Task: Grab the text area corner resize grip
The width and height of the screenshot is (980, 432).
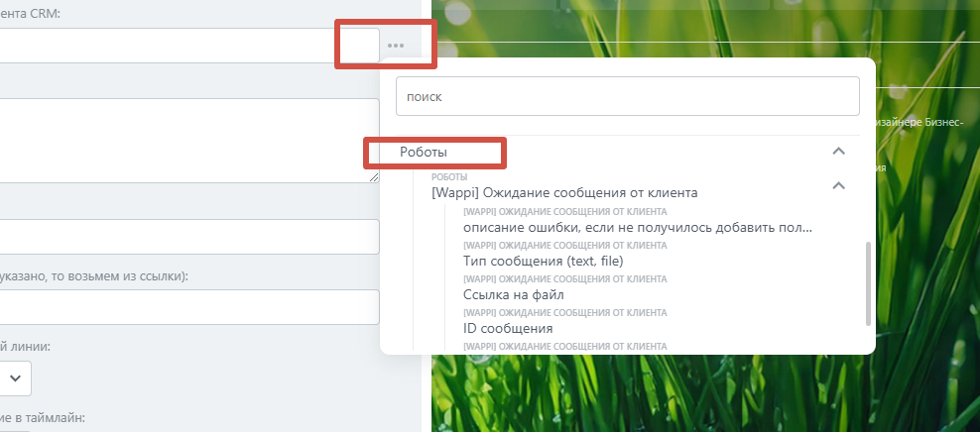Action: pos(374,177)
